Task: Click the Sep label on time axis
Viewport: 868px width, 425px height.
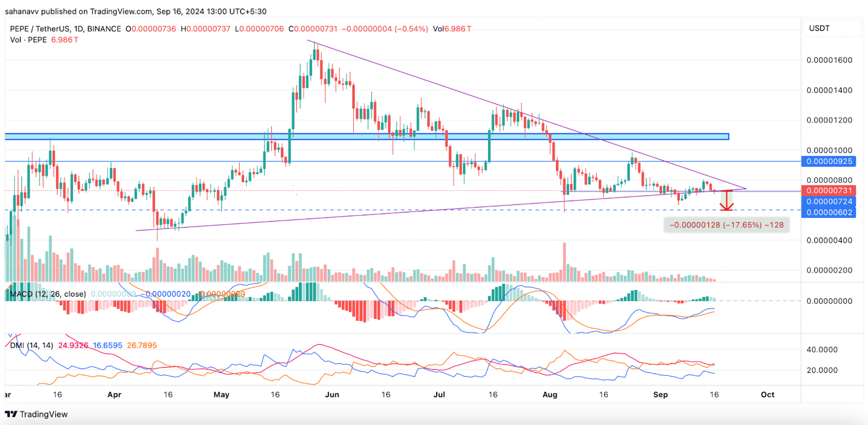Action: 661,395
